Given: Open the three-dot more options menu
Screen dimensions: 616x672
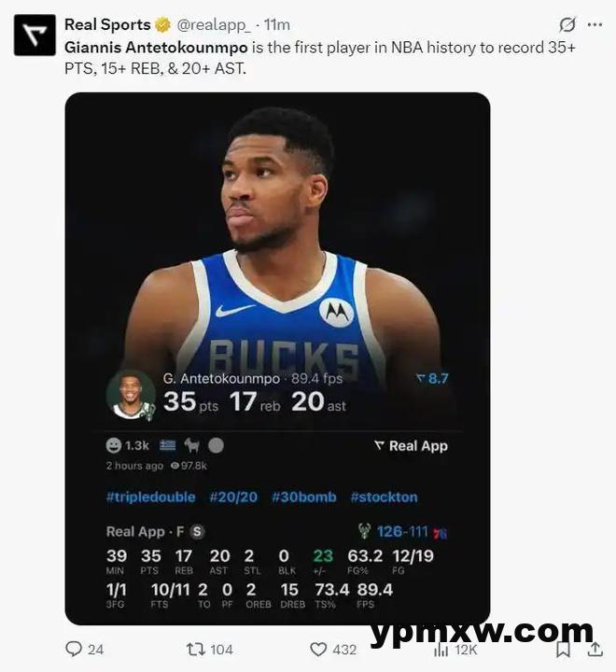Looking at the screenshot, I should [595, 24].
